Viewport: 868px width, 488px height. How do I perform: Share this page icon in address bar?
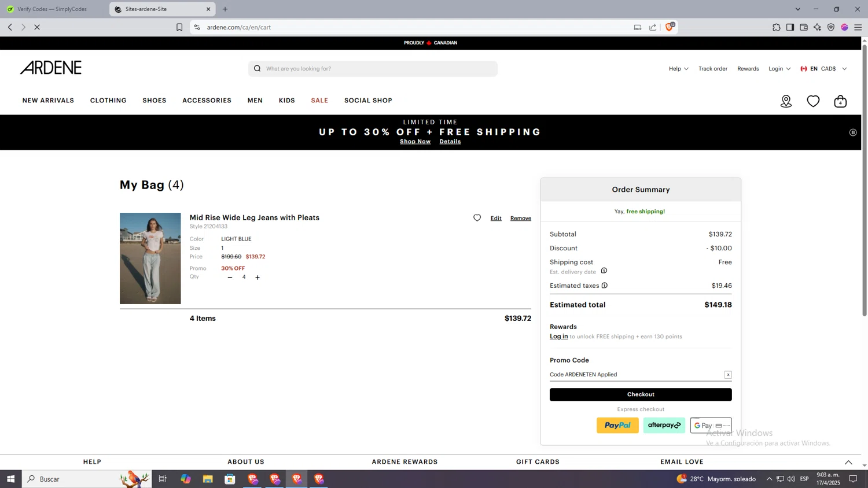coord(653,27)
